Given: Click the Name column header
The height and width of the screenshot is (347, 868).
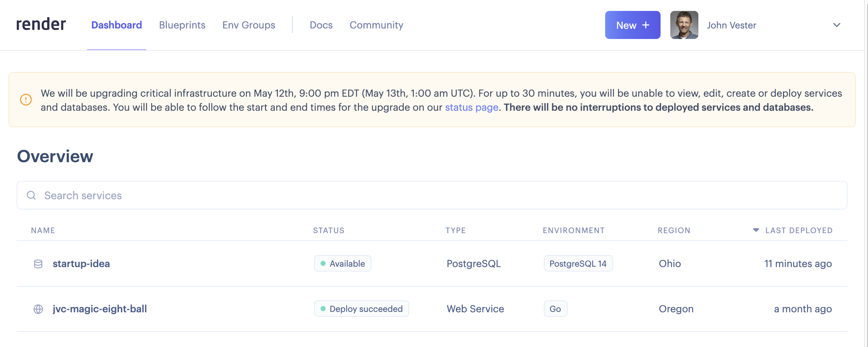Looking at the screenshot, I should click(43, 230).
